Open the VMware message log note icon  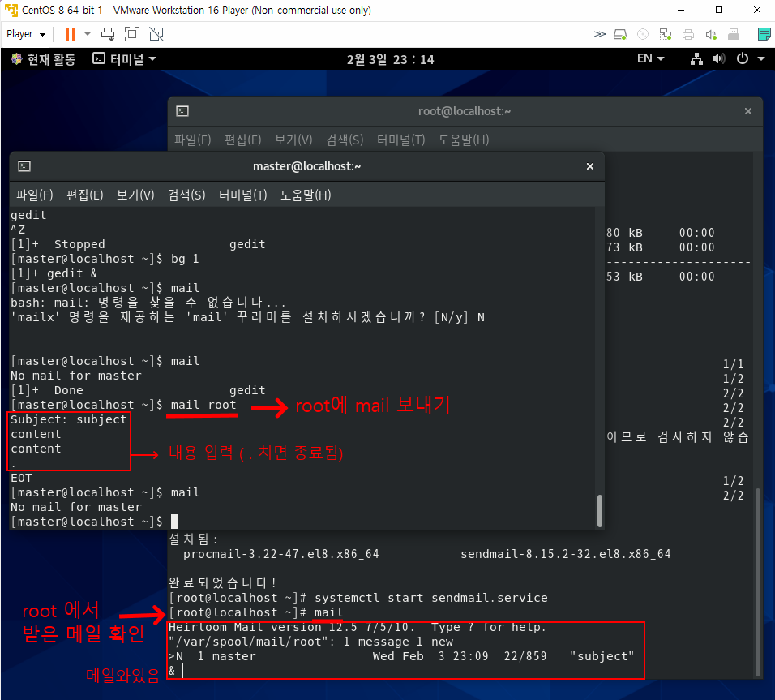point(764,34)
